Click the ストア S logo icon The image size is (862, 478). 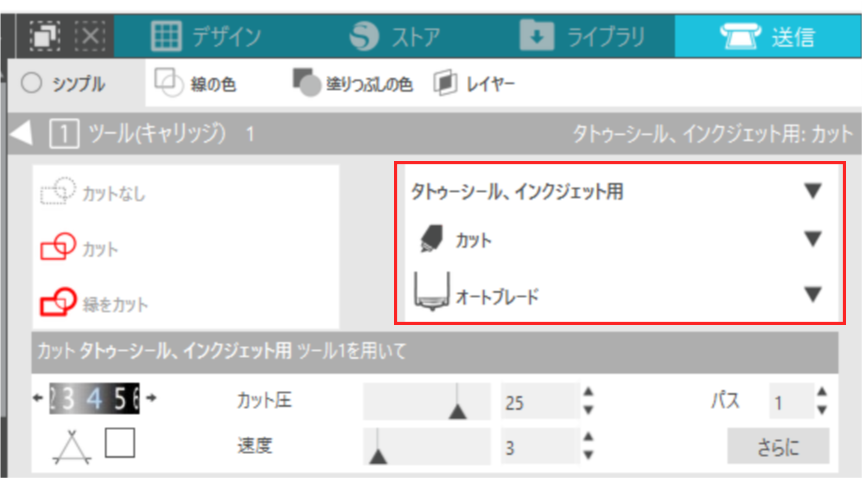pos(364,36)
